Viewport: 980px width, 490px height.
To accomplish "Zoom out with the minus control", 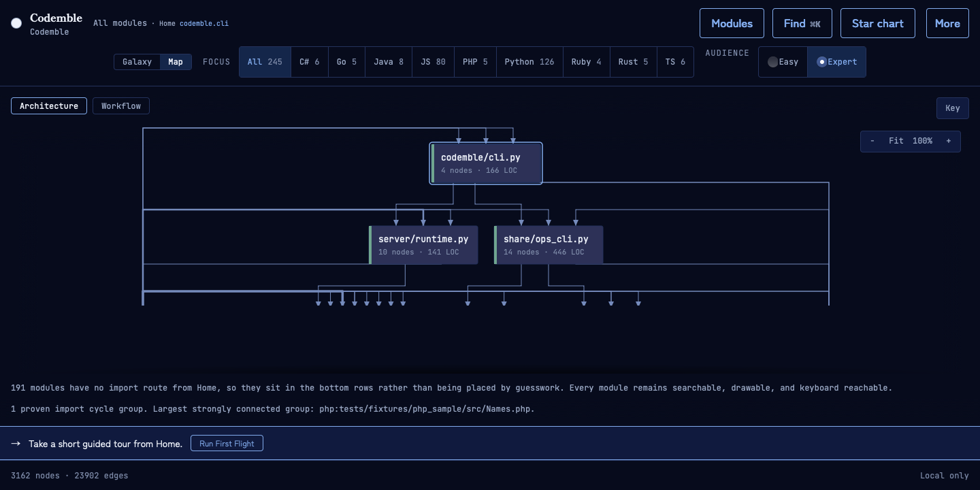I will point(872,141).
